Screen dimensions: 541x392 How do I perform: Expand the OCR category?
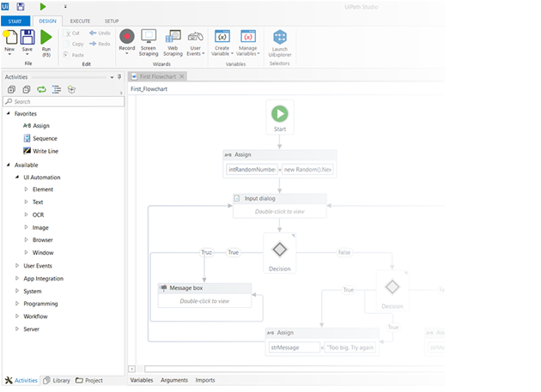click(26, 214)
